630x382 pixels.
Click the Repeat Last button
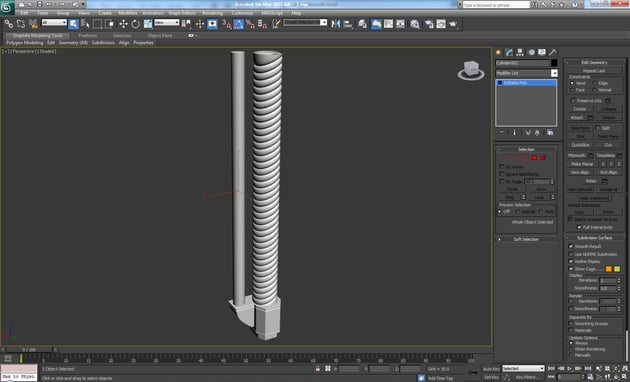coord(594,71)
